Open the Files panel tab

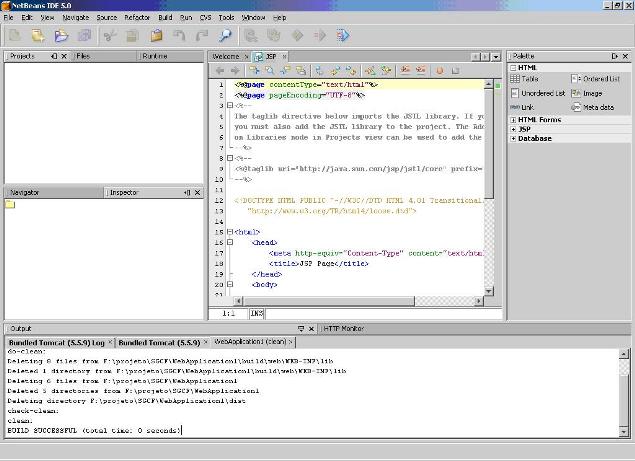83,57
